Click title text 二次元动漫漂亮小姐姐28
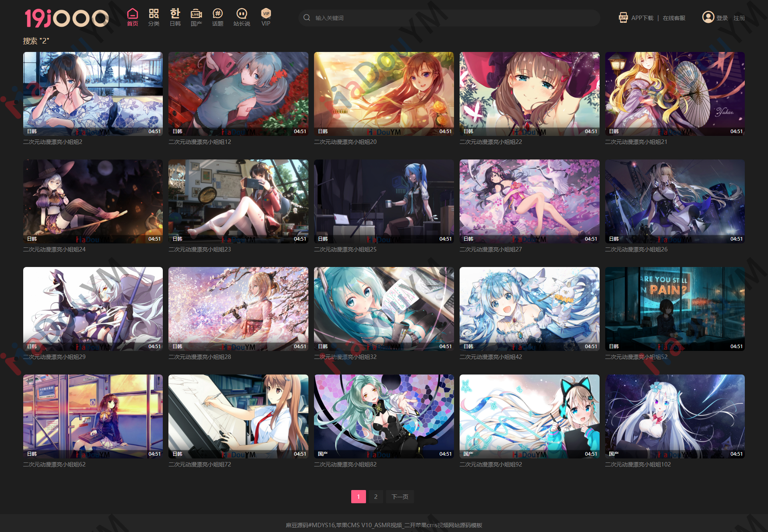The height and width of the screenshot is (532, 768). click(200, 357)
